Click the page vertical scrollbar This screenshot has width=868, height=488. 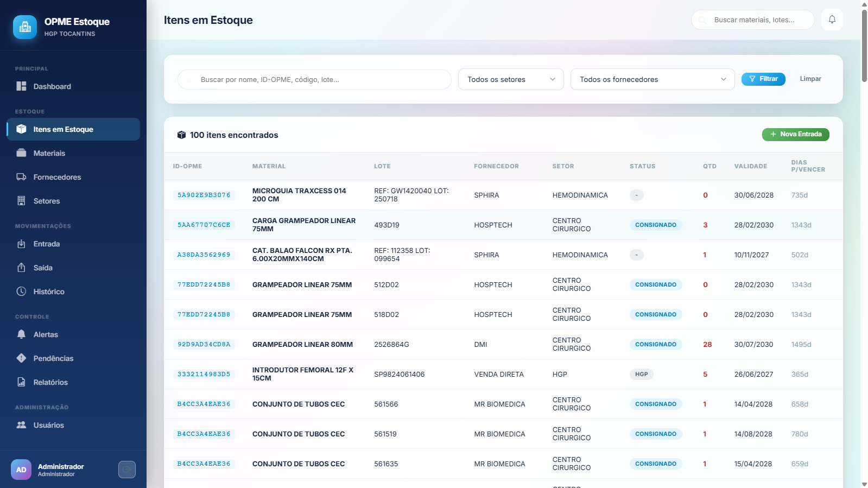[864, 46]
